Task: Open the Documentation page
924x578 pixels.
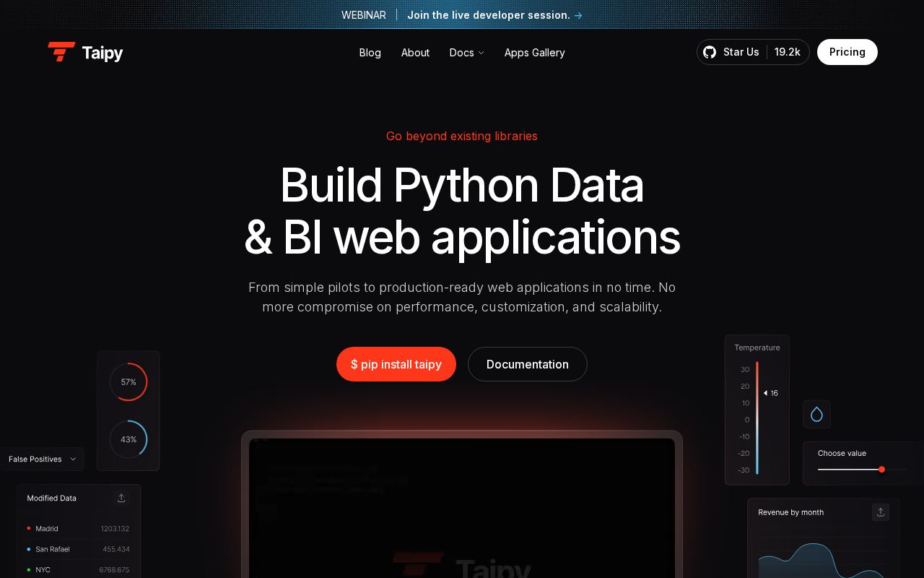Action: (527, 364)
